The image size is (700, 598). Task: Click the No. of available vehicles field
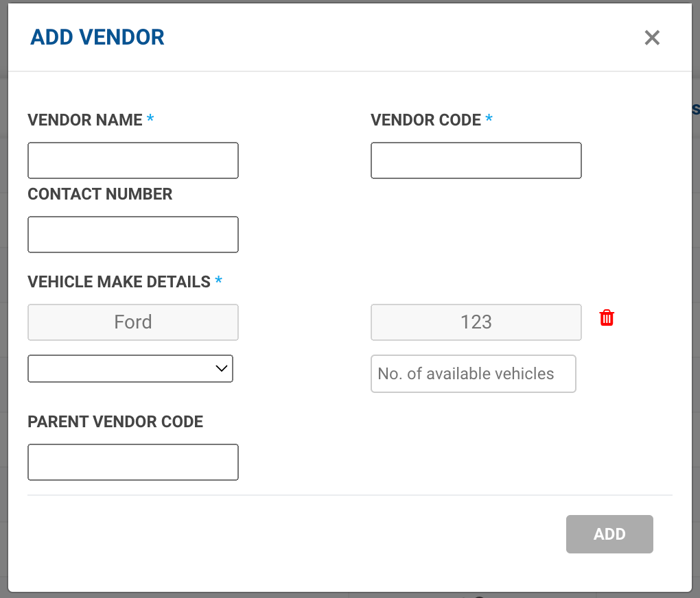click(x=473, y=374)
